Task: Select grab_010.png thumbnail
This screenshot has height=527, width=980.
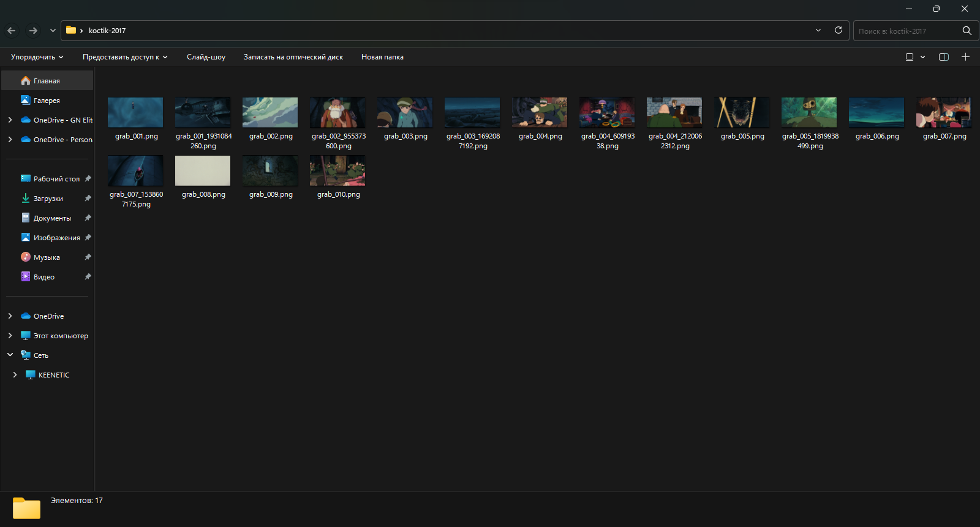Action: (337, 170)
